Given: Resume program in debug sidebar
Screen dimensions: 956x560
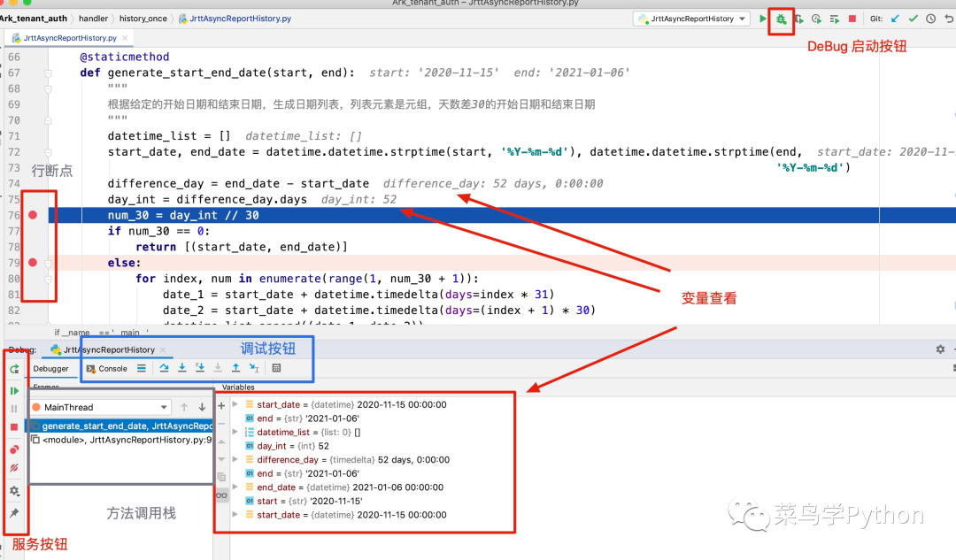Looking at the screenshot, I should 15,391.
